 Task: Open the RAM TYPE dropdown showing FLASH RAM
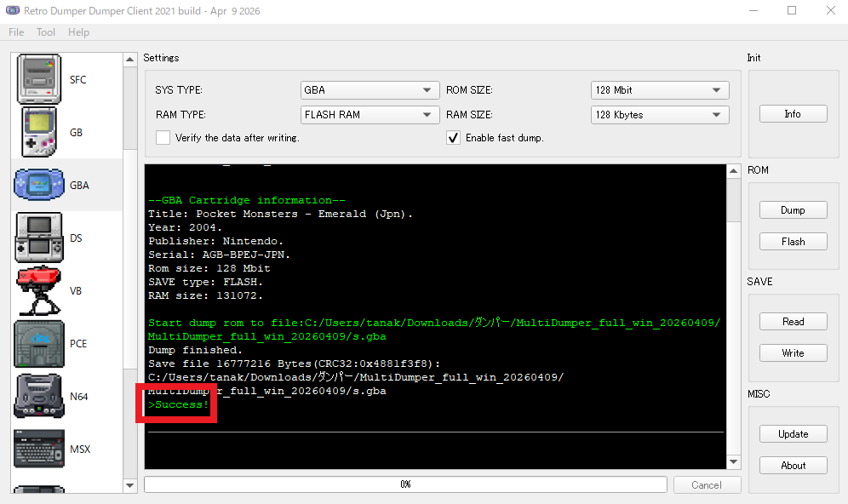370,115
